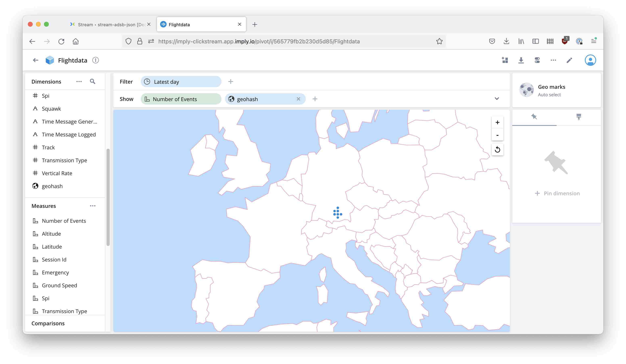Open Dimensions more options menu

[x=79, y=82]
